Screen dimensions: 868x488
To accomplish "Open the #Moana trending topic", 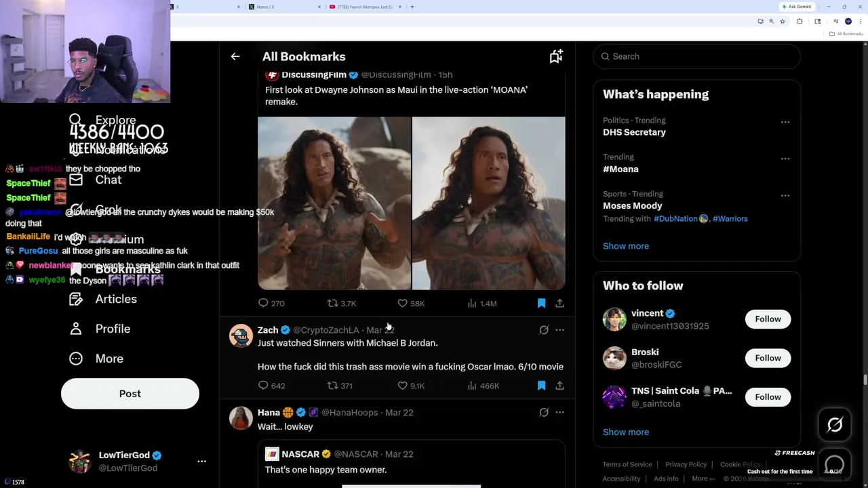I will [x=620, y=169].
